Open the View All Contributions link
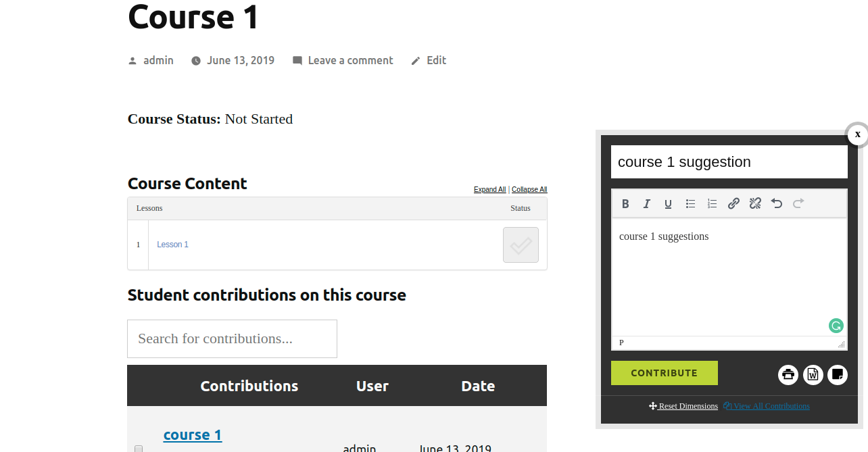868x452 pixels. click(x=771, y=406)
